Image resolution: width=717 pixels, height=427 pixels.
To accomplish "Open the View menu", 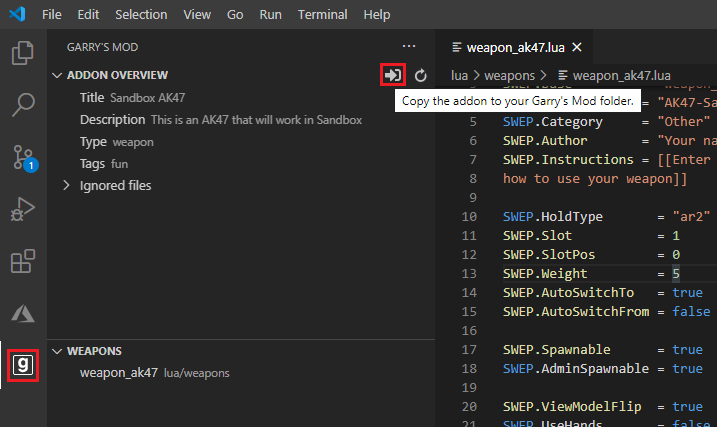I will [x=197, y=15].
